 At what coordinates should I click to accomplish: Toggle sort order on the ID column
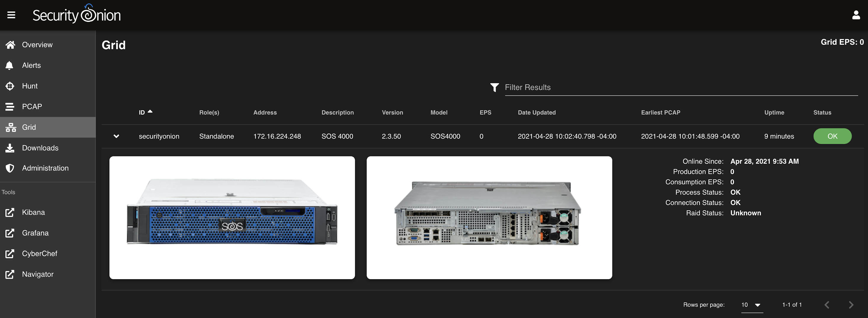(x=145, y=112)
